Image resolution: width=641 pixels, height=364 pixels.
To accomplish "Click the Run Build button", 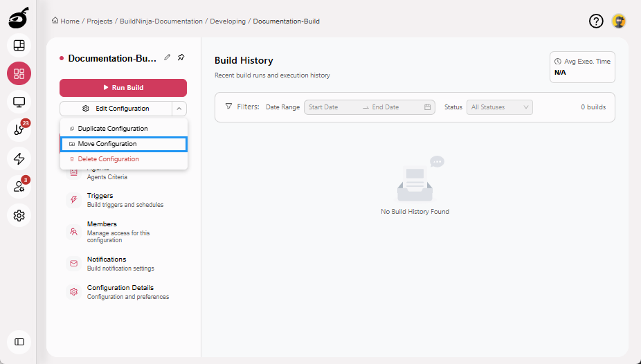I will (x=123, y=87).
